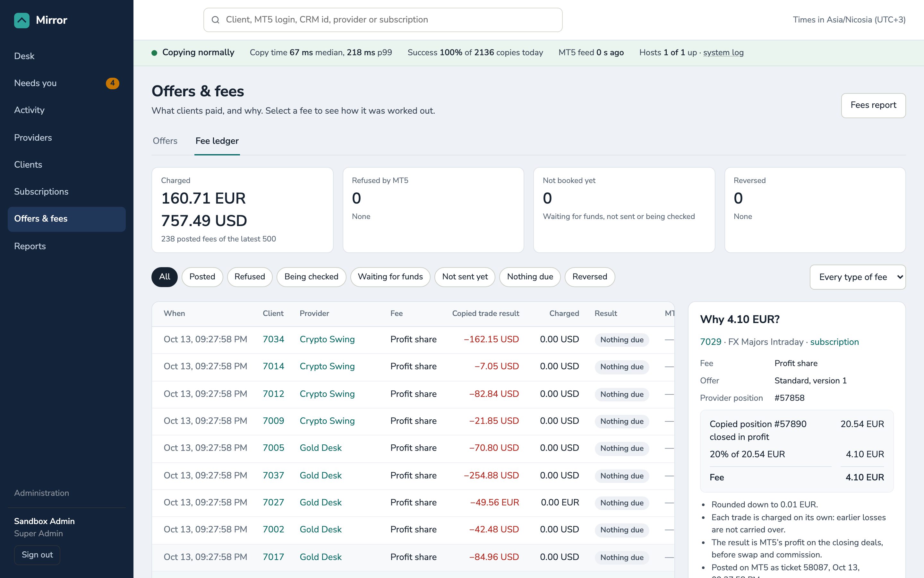Open client 7014 link
This screenshot has width=924, height=578.
click(273, 367)
